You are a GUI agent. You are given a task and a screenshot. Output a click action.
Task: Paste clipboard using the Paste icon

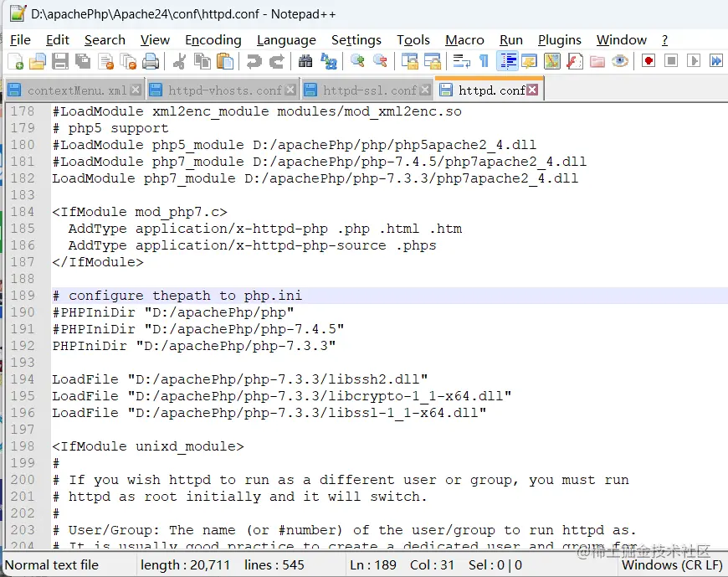tap(225, 61)
